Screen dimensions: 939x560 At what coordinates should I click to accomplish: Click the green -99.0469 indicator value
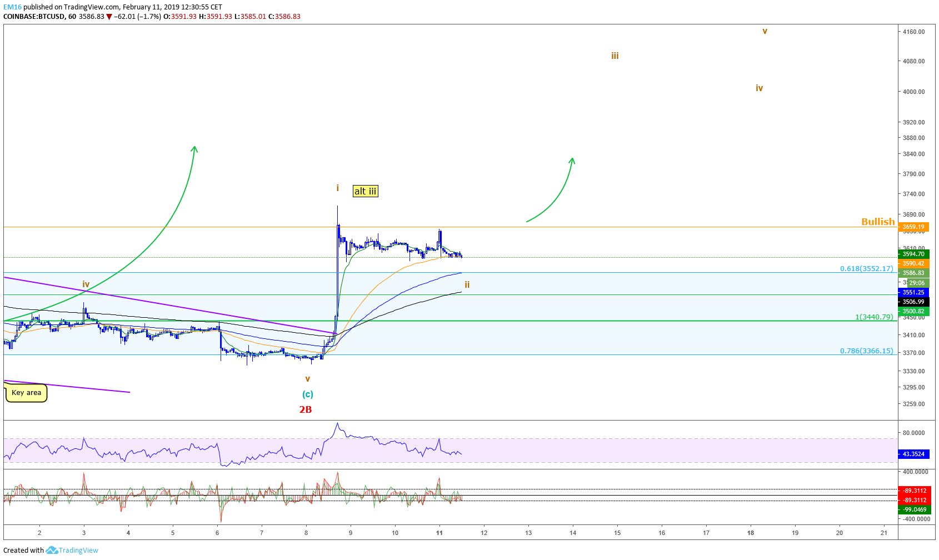click(913, 509)
